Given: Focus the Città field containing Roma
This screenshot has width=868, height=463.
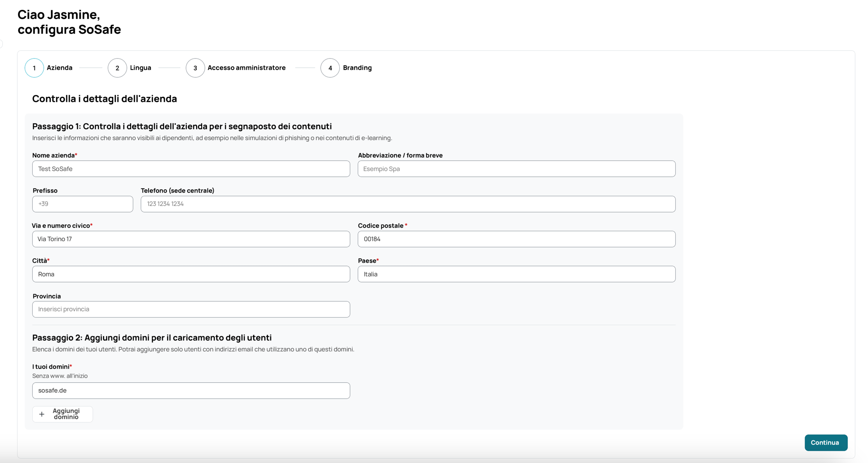Looking at the screenshot, I should click(191, 274).
